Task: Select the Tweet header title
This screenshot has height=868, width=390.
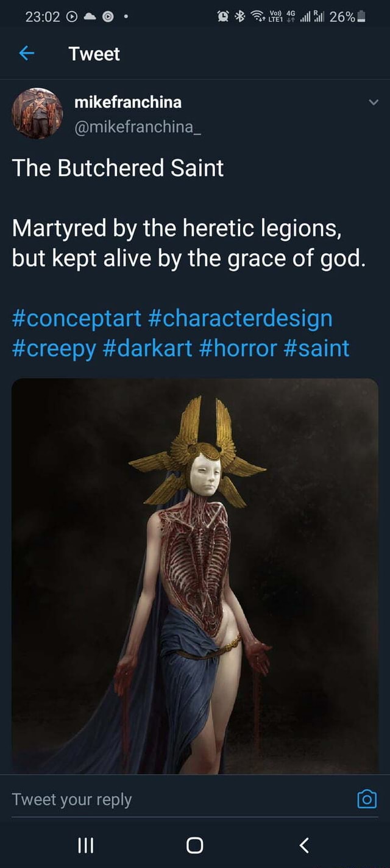Action: 94,54
